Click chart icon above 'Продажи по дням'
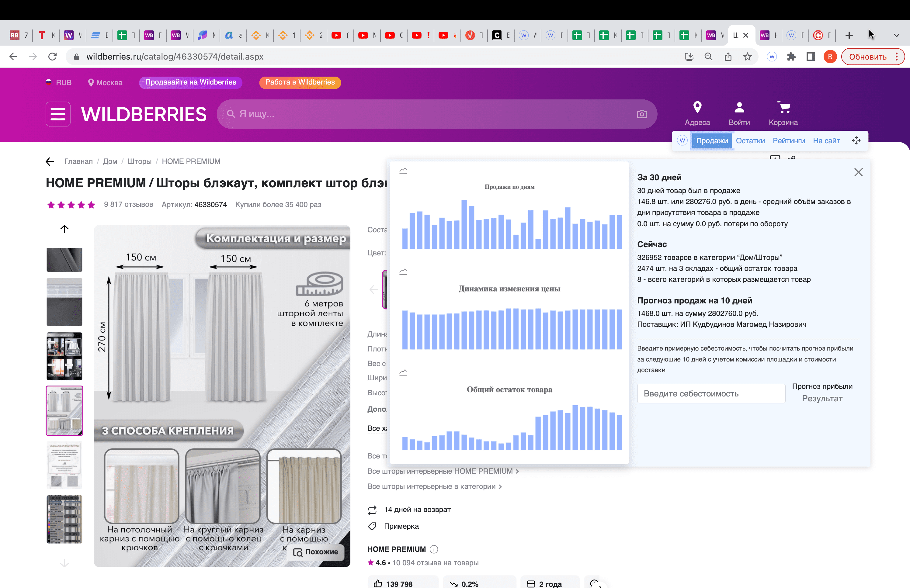 point(403,171)
